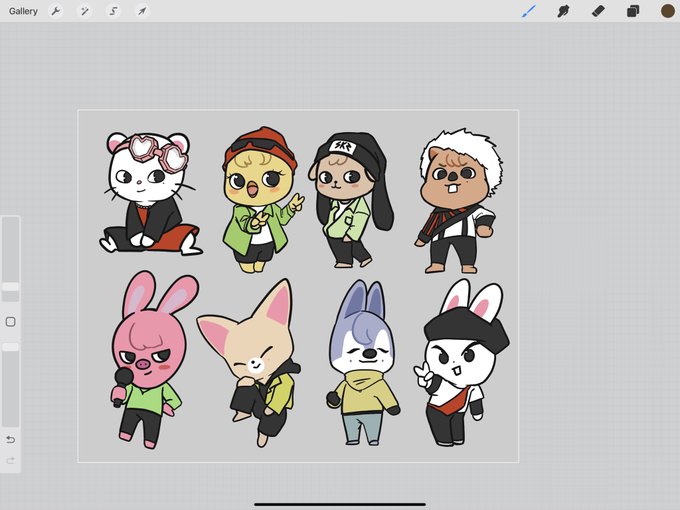Select the Brush paint tool
This screenshot has height=510, width=680.
(528, 11)
